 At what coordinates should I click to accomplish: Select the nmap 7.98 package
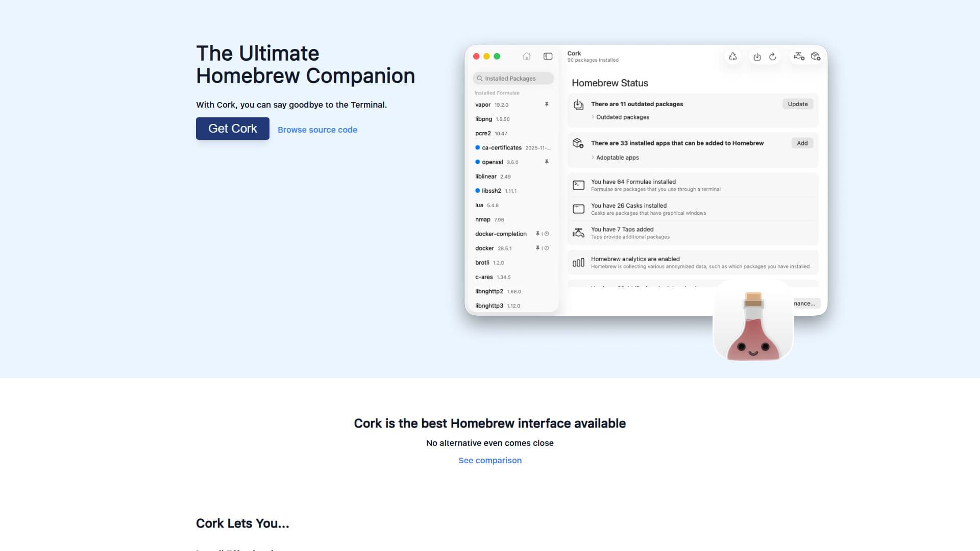click(x=512, y=219)
